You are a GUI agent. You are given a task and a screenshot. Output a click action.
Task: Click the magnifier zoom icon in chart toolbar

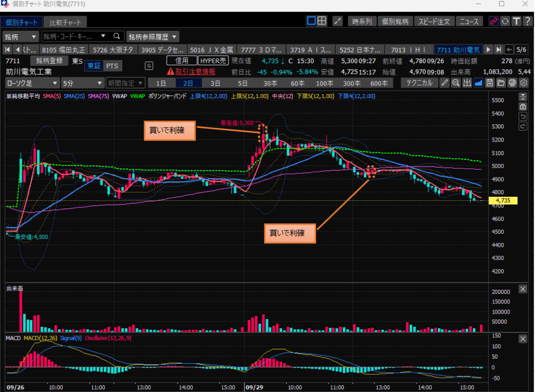[x=456, y=83]
